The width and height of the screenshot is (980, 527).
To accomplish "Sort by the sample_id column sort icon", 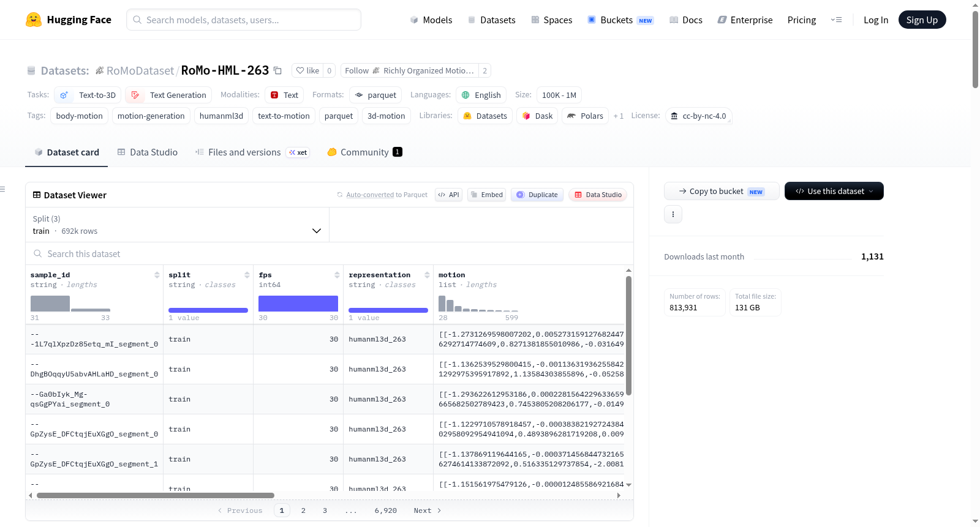I will (x=157, y=275).
